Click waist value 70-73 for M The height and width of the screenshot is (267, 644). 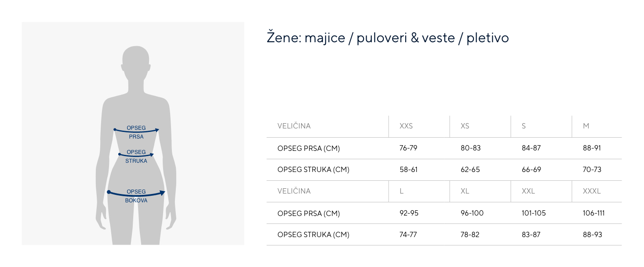point(592,170)
